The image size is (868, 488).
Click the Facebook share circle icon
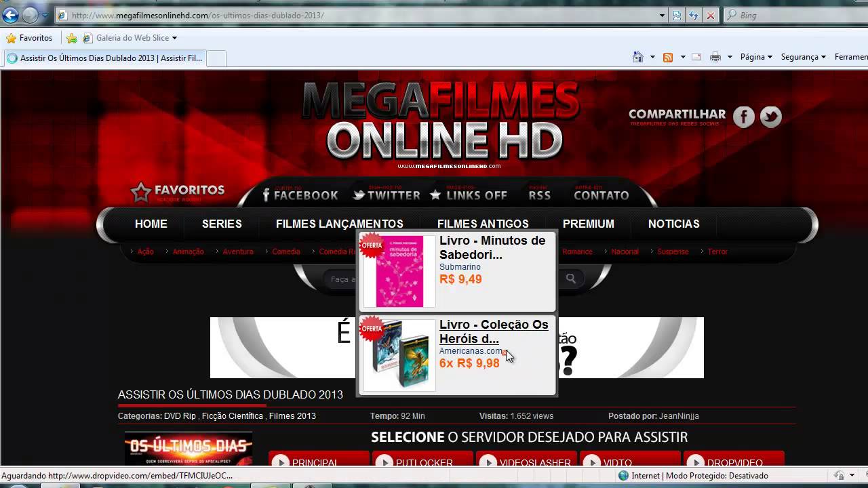coord(744,117)
